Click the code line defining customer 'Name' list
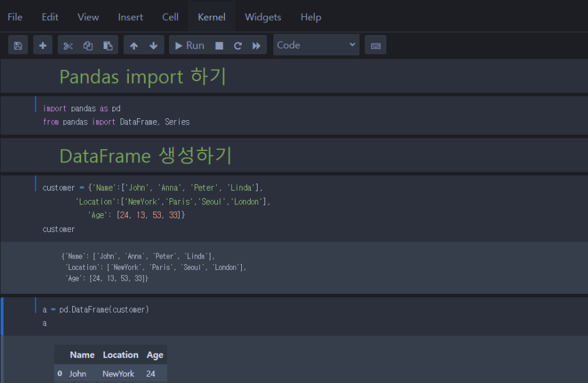 (153, 188)
